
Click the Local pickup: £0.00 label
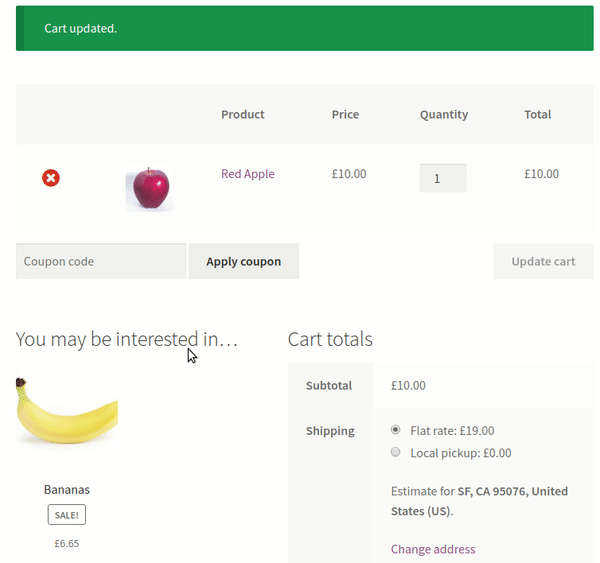[x=461, y=453]
